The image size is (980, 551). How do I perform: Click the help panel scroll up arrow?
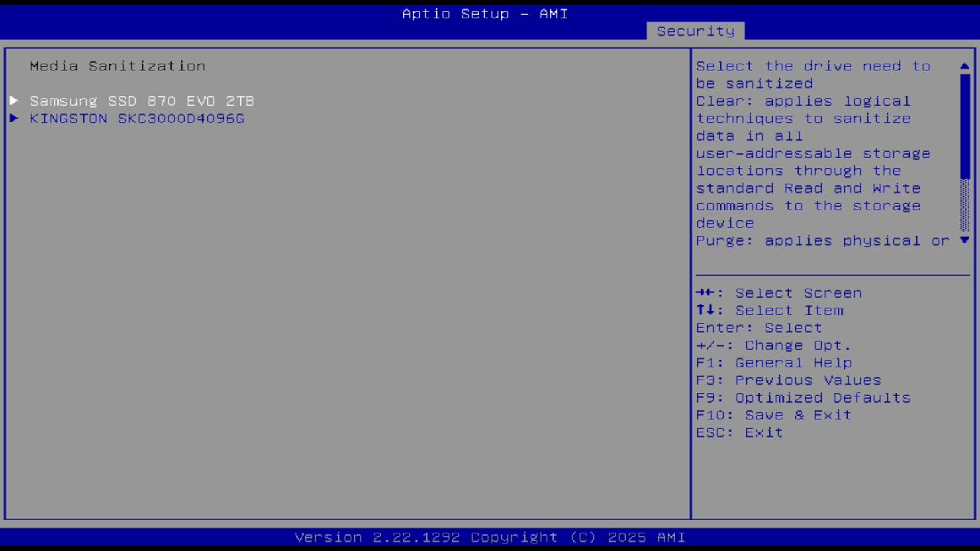pos(965,67)
